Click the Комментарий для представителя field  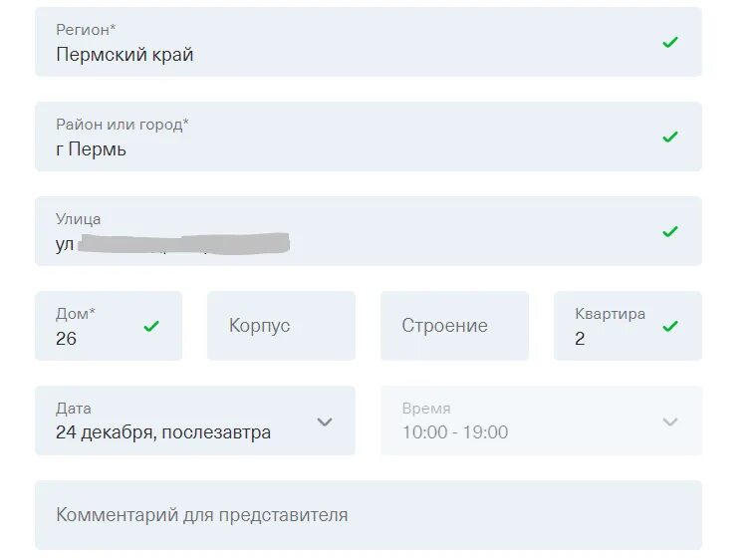tap(368, 515)
